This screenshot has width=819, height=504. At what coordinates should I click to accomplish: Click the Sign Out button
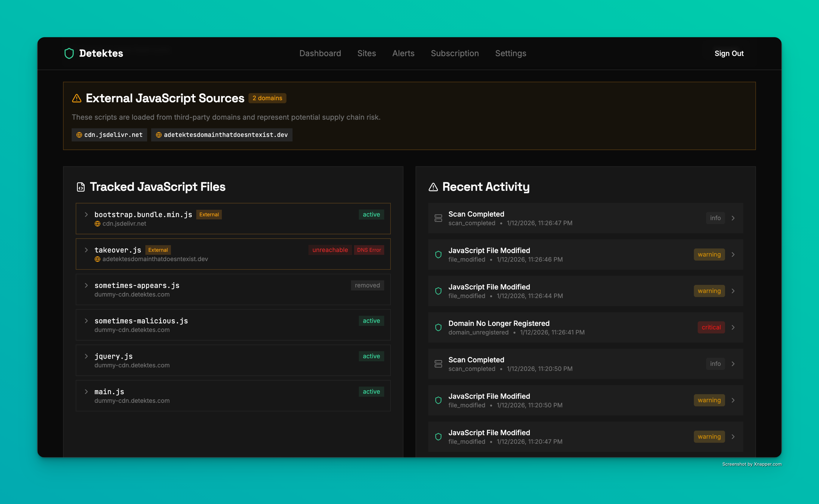pyautogui.click(x=729, y=53)
